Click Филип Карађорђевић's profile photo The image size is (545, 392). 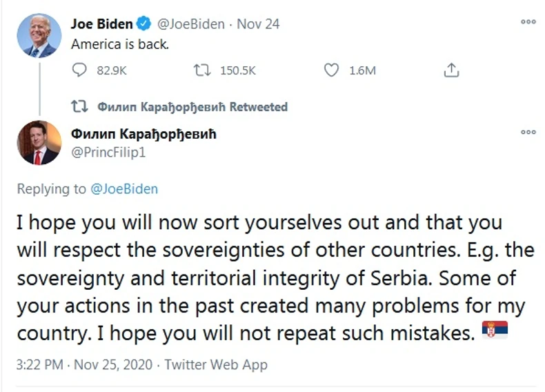pyautogui.click(x=37, y=143)
